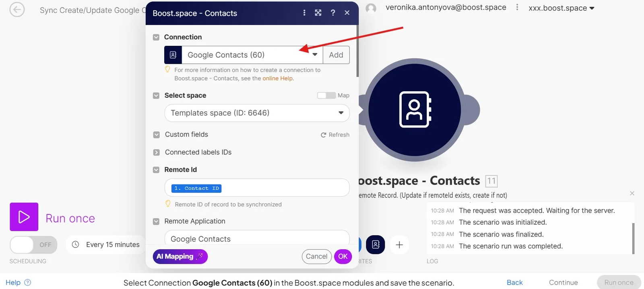Open the xxx.boost.space organization dropdown
This screenshot has width=644, height=289.
click(x=561, y=8)
